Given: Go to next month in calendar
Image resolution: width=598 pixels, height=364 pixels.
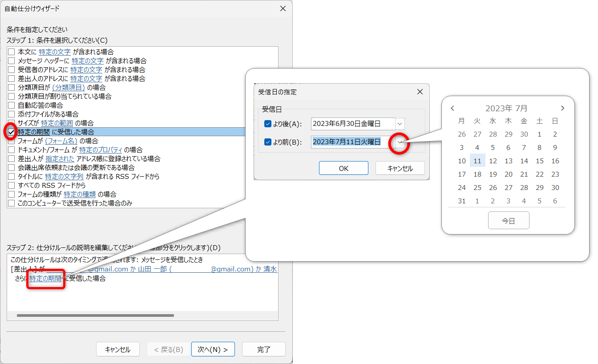Looking at the screenshot, I should pos(562,108).
